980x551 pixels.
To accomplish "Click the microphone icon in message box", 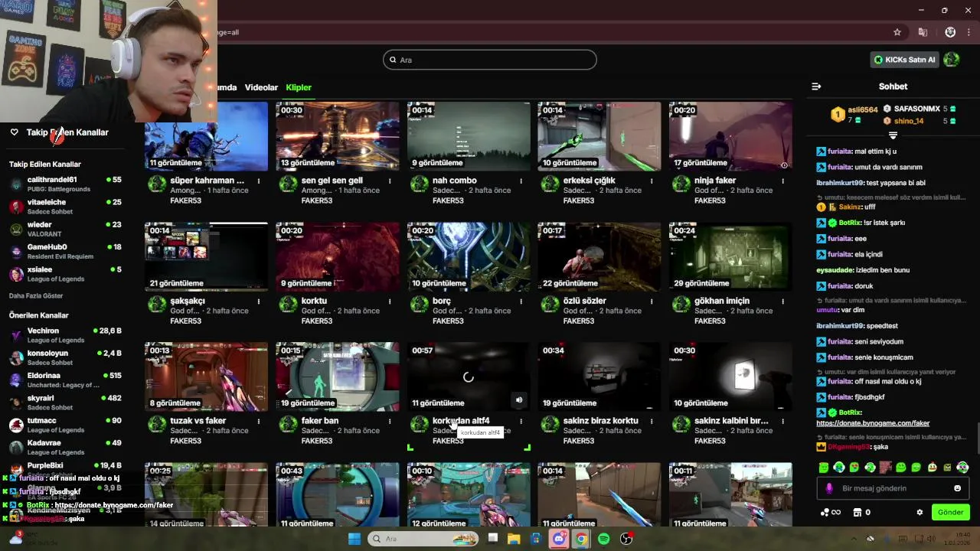I will (829, 488).
